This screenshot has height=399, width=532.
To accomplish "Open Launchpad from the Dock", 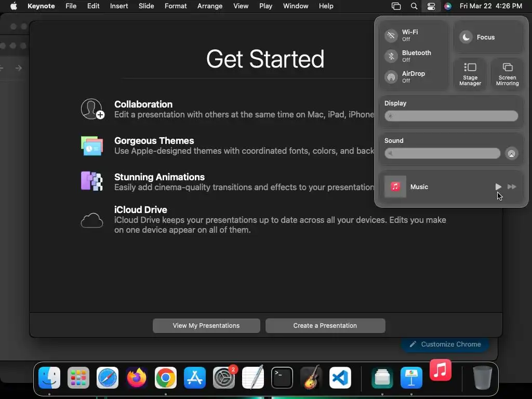I will pyautogui.click(x=78, y=378).
